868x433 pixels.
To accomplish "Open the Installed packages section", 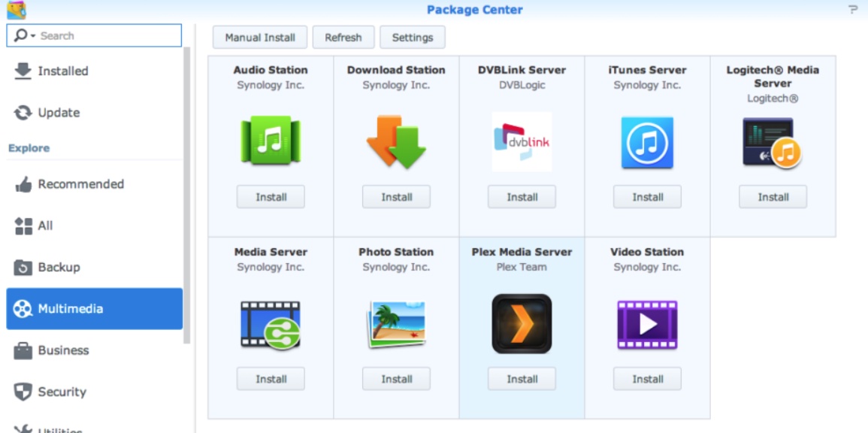I will pyautogui.click(x=94, y=71).
